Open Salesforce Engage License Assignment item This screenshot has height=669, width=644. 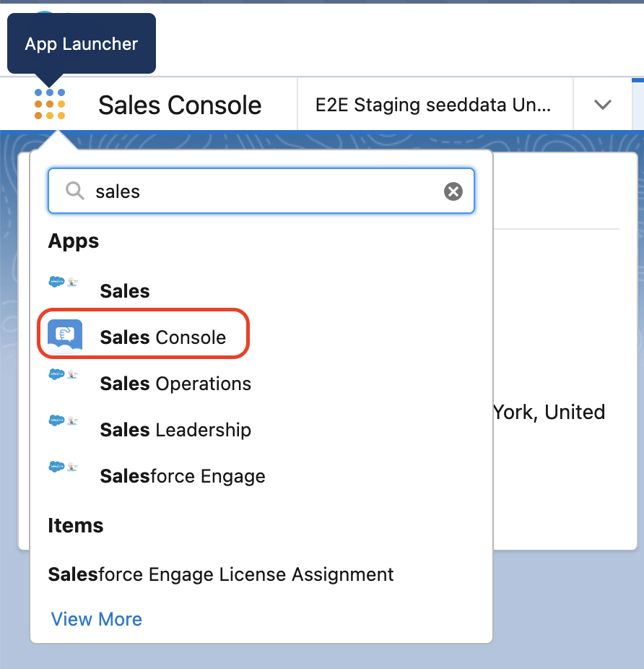(x=221, y=574)
